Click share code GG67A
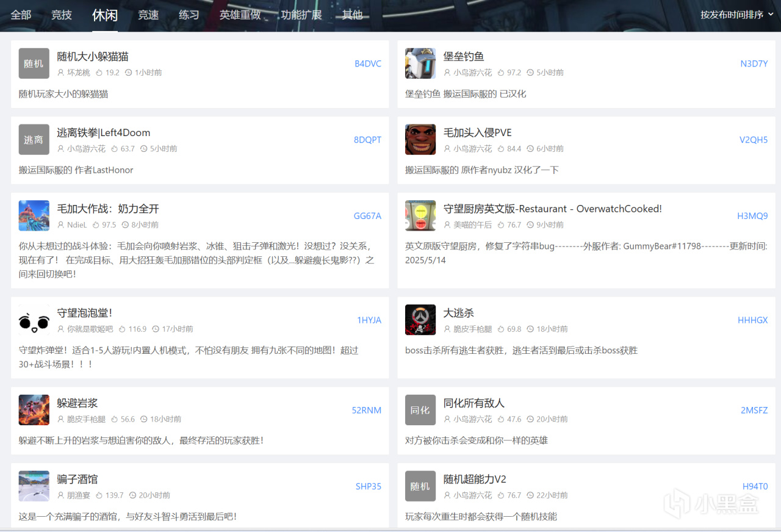The width and height of the screenshot is (781, 532). pyautogui.click(x=367, y=216)
